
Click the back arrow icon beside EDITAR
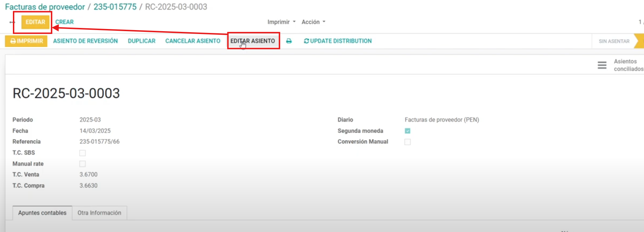(12, 22)
